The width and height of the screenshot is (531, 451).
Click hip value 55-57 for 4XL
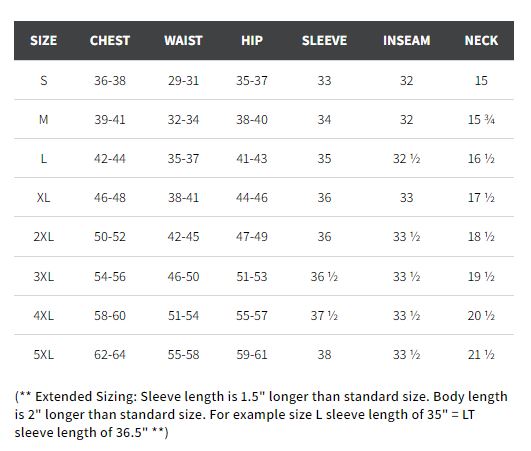pyautogui.click(x=252, y=316)
